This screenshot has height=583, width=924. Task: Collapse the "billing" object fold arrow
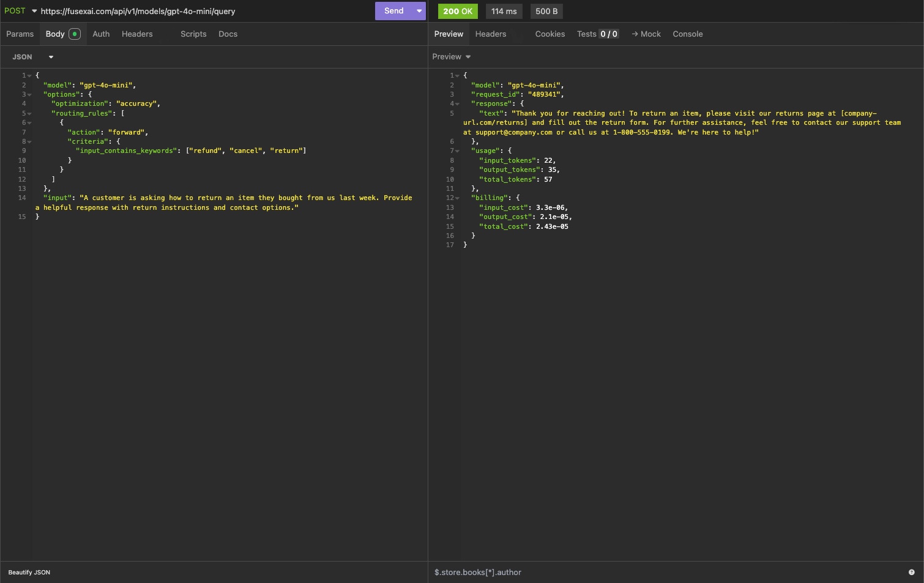tap(457, 198)
